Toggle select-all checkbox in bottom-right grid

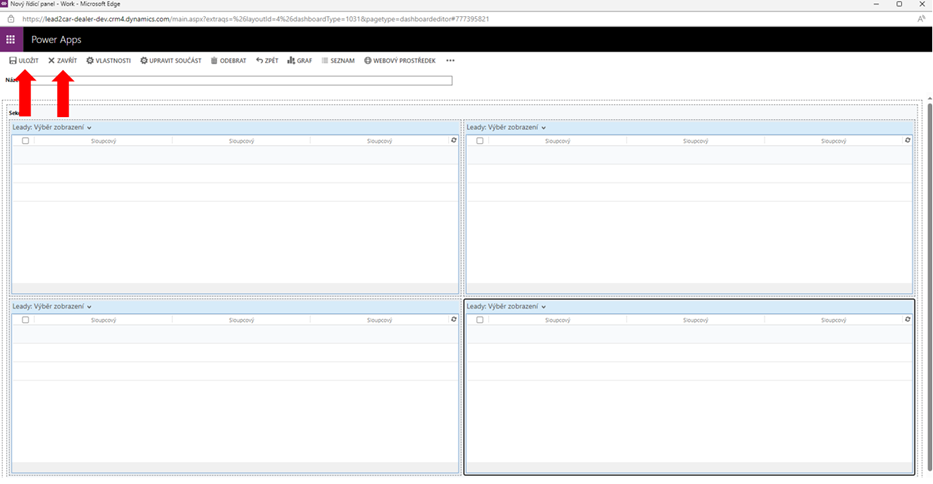(479, 320)
